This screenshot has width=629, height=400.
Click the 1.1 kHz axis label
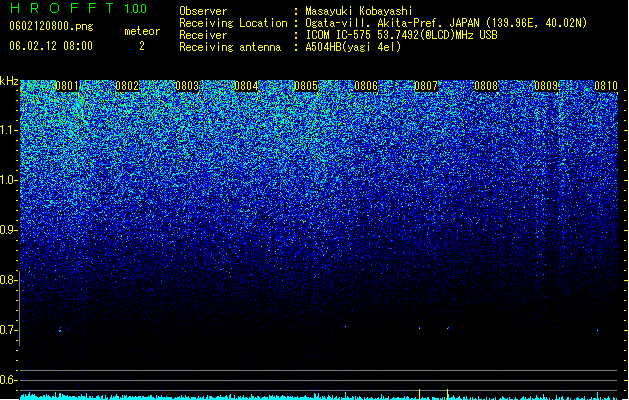coord(8,130)
